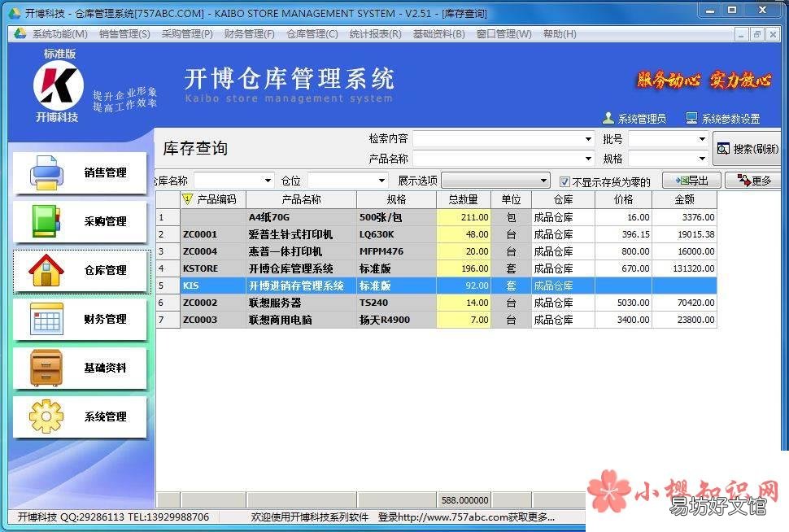Select the 联想服务器 row
Screen dimensions: 789x532
click(436, 303)
